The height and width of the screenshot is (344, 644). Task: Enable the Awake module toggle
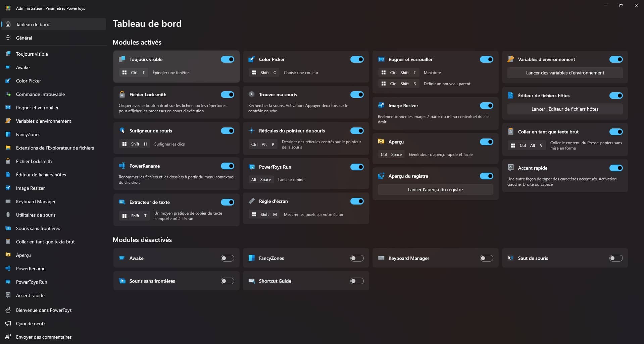click(228, 258)
